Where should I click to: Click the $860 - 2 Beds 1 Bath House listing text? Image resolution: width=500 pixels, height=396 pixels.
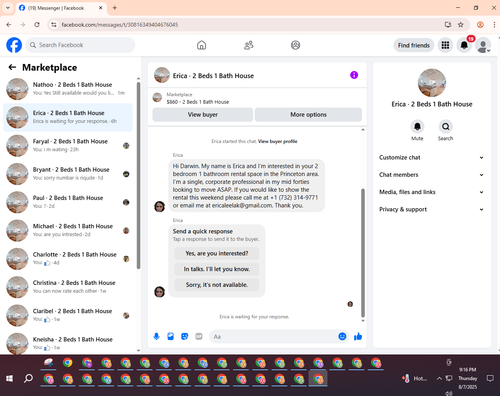pos(198,102)
